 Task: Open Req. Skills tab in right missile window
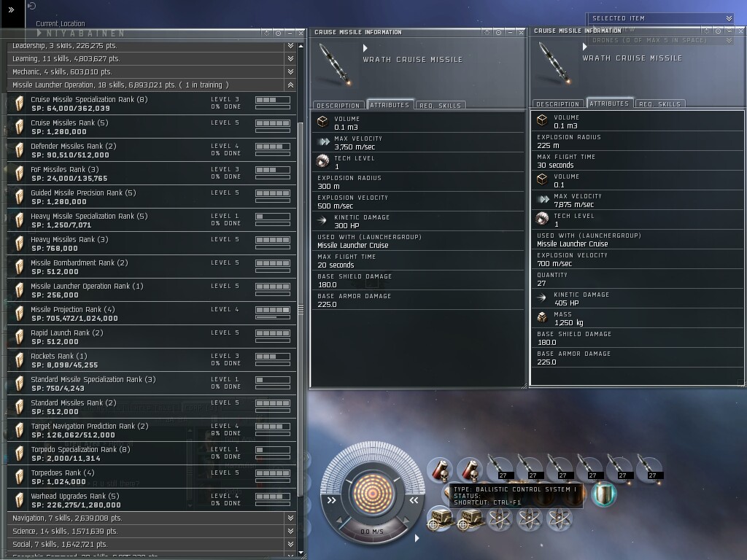click(x=659, y=104)
